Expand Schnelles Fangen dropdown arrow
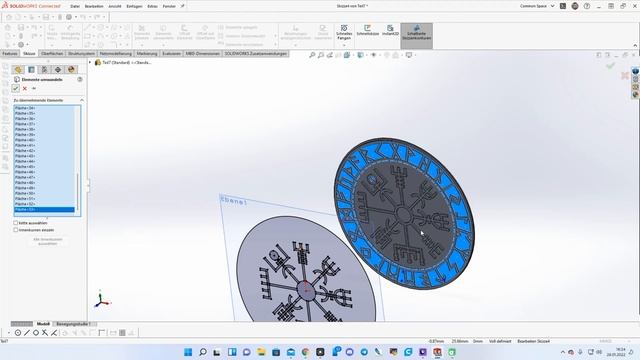This screenshot has width=640, height=360. pyautogui.click(x=344, y=45)
